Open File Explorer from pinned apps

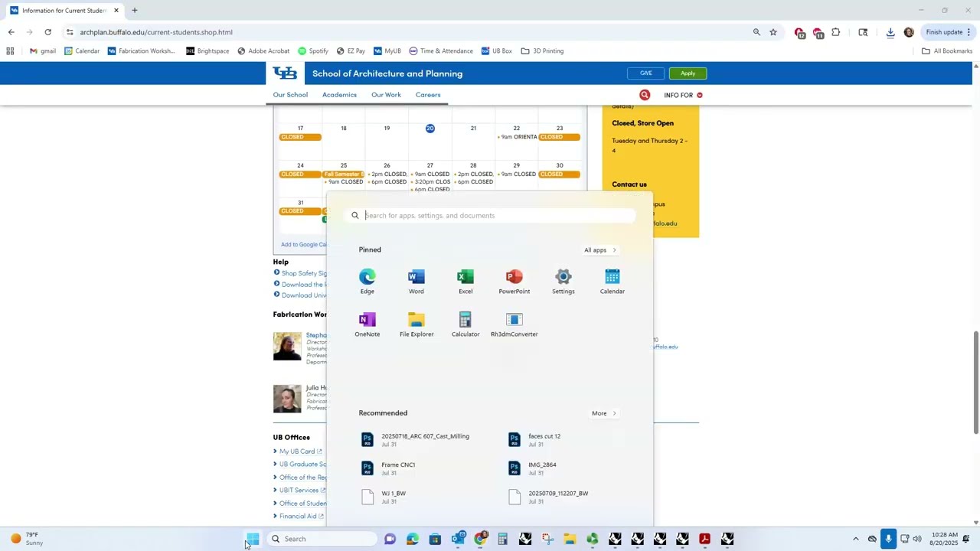click(416, 324)
